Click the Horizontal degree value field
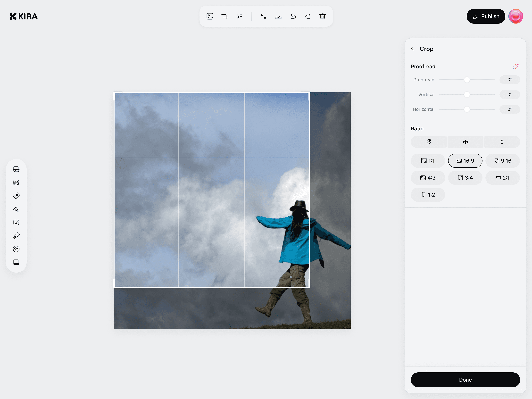The height and width of the screenshot is (399, 532). 510,109
